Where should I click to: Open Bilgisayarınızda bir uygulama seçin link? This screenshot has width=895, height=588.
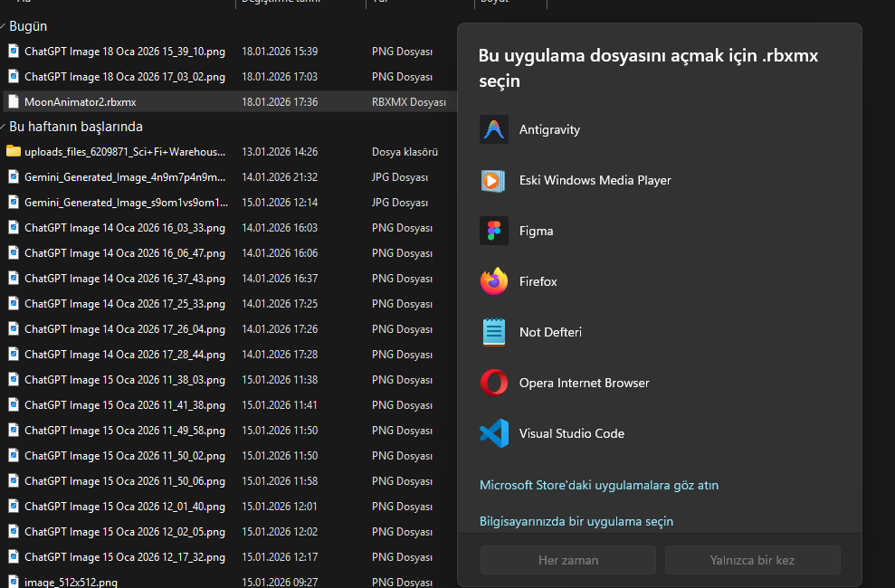click(576, 521)
